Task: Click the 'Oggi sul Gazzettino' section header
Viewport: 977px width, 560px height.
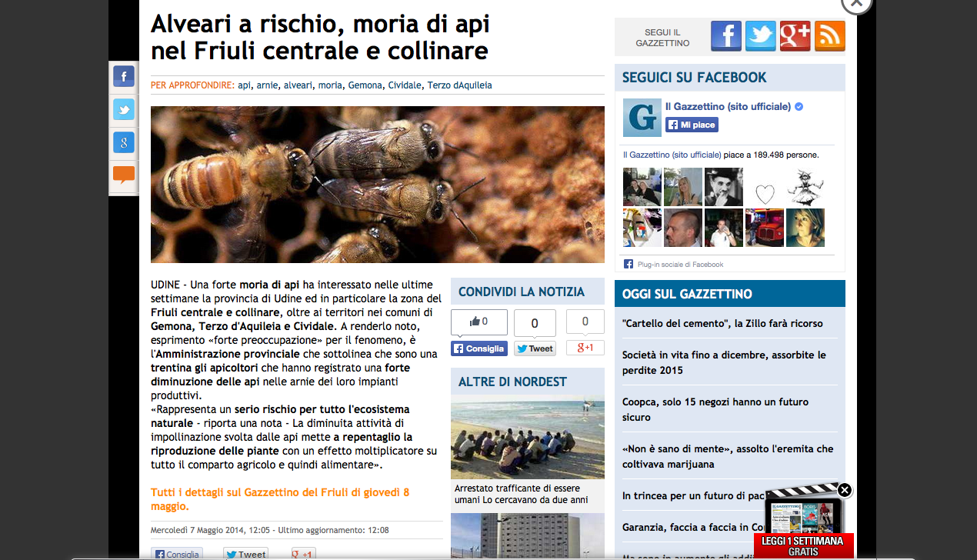Action: (730, 294)
